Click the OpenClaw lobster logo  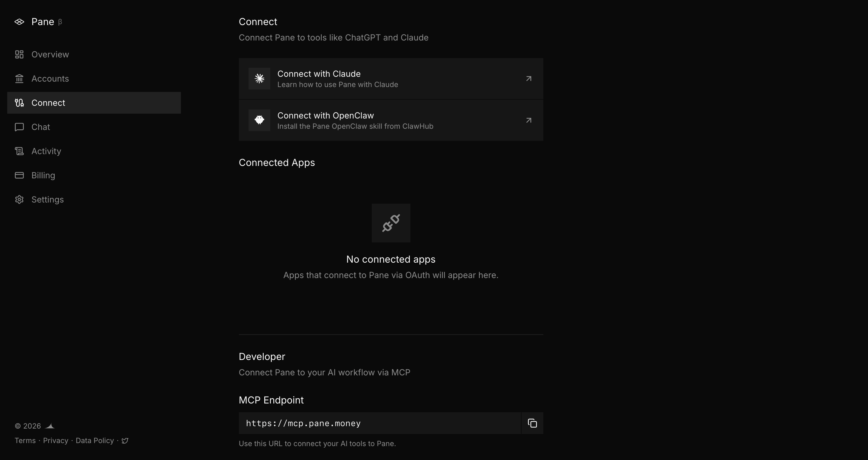[x=259, y=120]
